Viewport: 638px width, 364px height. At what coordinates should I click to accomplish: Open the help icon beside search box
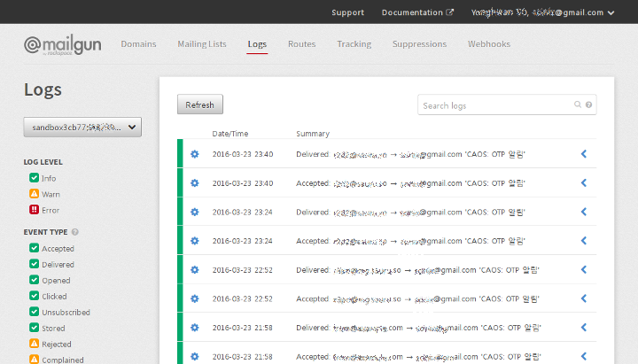tap(589, 105)
